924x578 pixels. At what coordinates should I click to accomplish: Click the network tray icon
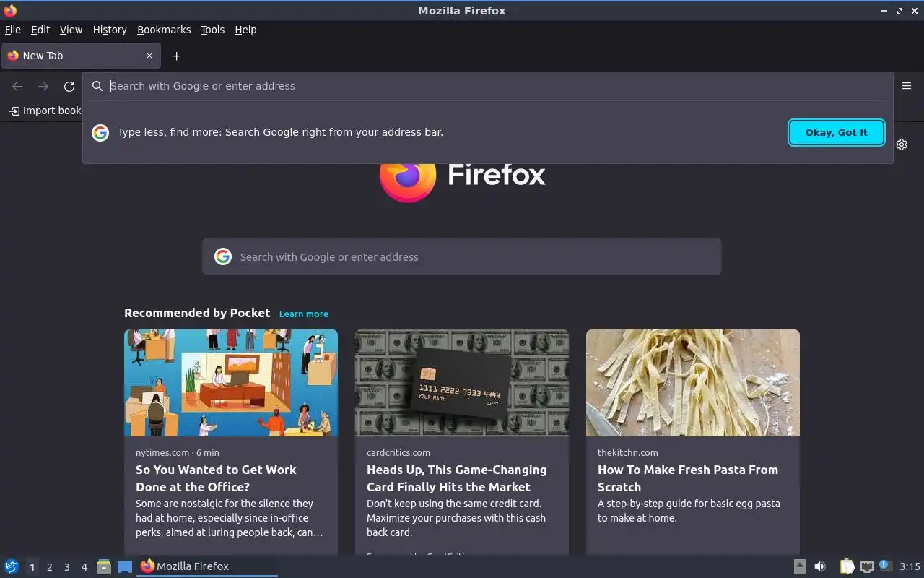(867, 566)
